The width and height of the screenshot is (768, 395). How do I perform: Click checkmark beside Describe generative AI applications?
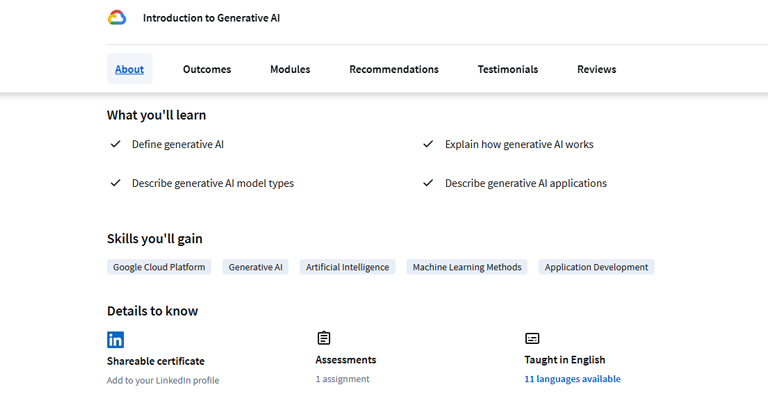coord(429,183)
